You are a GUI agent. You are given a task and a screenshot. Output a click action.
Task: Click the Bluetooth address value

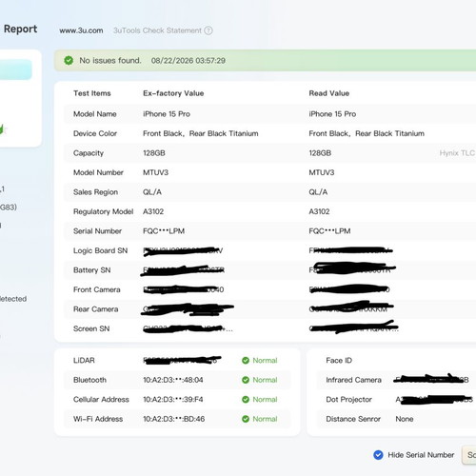pos(173,380)
